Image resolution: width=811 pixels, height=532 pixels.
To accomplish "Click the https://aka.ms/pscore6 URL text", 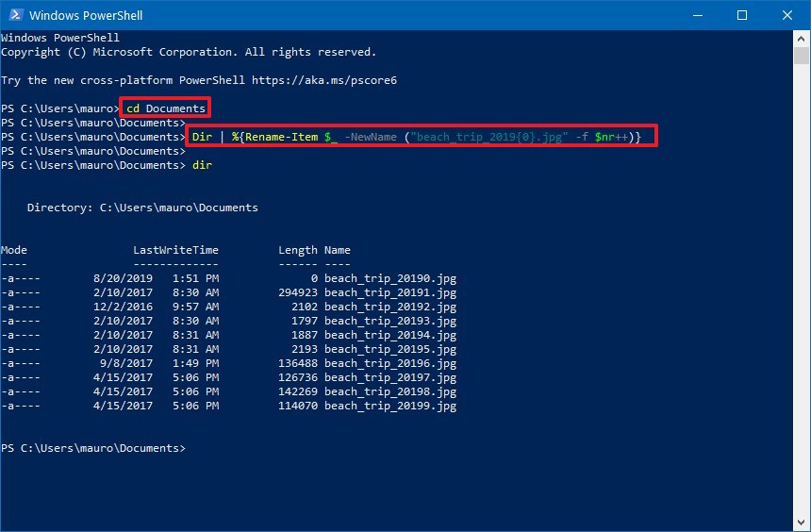I will click(x=324, y=80).
